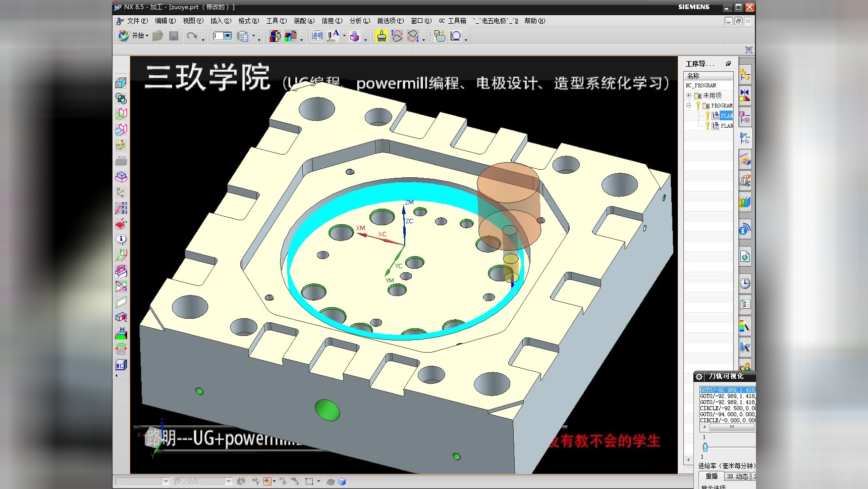The height and width of the screenshot is (489, 868).
Task: Click the annotation text 'A' tool icon
Action: point(333,35)
